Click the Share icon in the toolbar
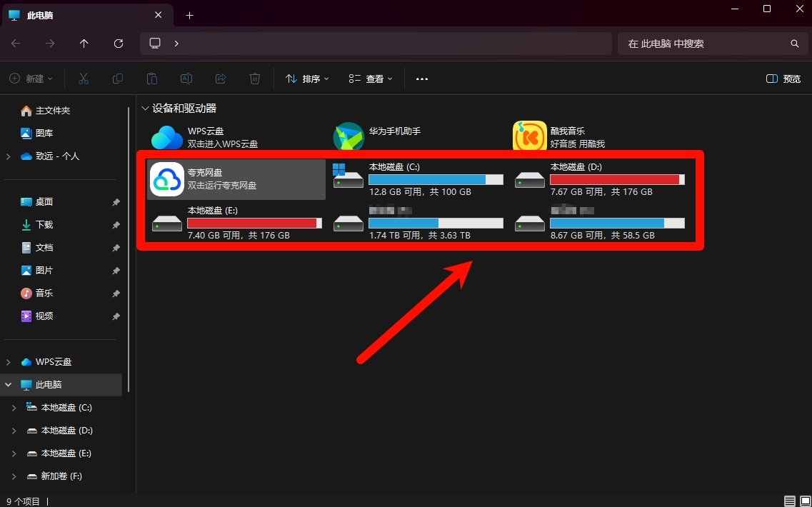812x507 pixels. [x=221, y=79]
